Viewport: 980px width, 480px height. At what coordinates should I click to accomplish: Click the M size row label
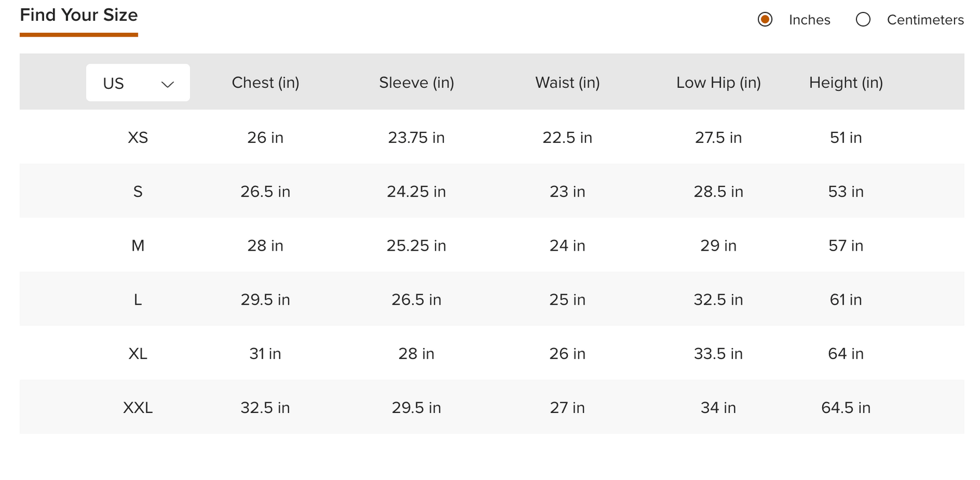pyautogui.click(x=138, y=246)
